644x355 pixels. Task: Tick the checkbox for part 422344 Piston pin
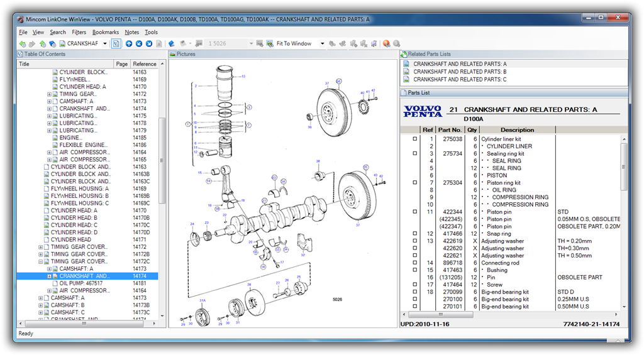[415, 212]
